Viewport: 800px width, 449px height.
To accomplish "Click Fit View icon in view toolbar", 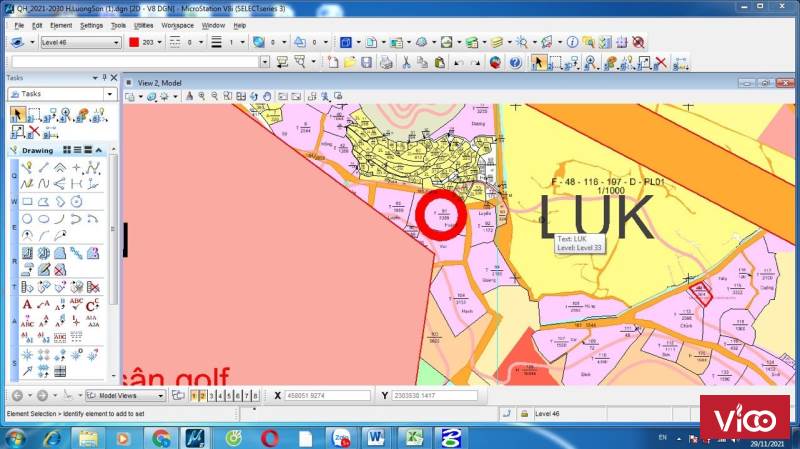I will pyautogui.click(x=228, y=97).
